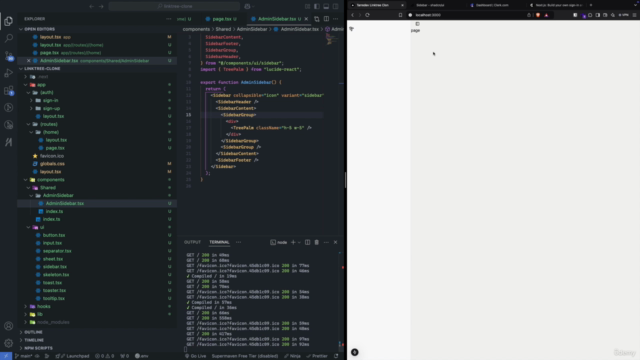Open the Run and Debug view
This screenshot has width=640, height=360.
[x=9, y=73]
